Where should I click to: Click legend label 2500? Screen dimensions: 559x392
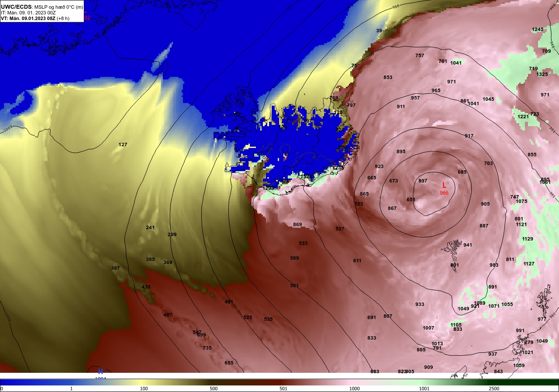coord(494,389)
